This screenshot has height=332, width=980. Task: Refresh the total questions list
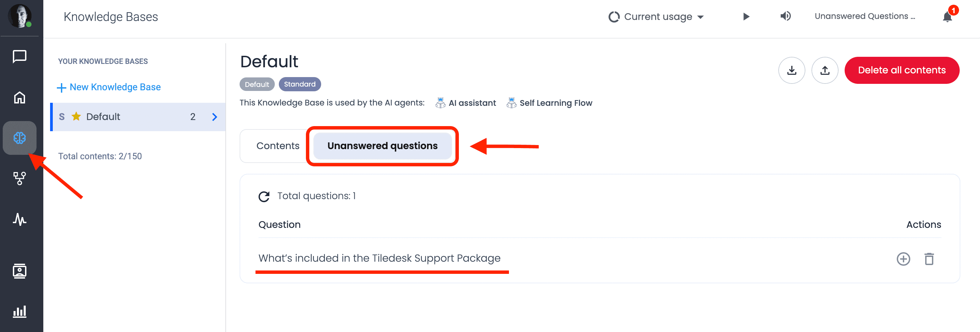click(x=264, y=196)
